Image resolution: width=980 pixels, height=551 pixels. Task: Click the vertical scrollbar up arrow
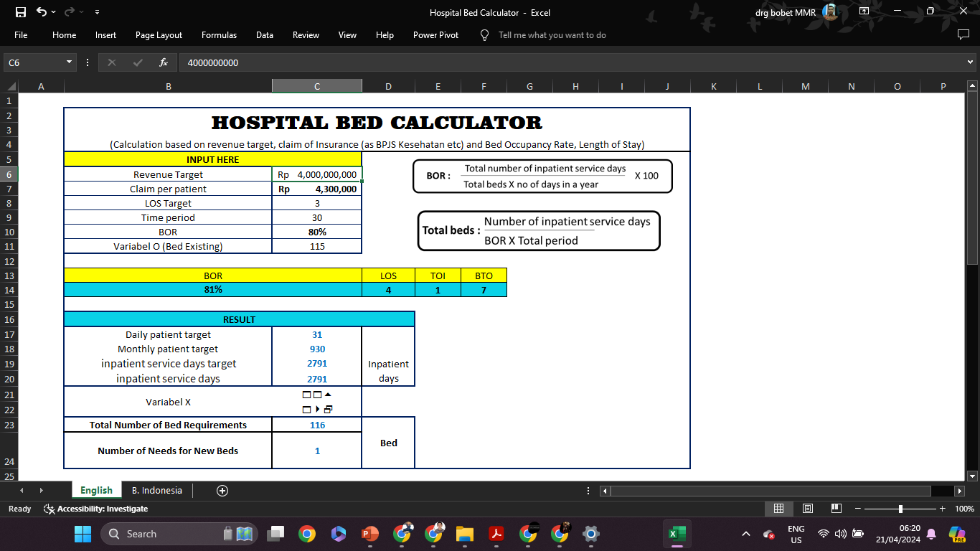point(973,86)
